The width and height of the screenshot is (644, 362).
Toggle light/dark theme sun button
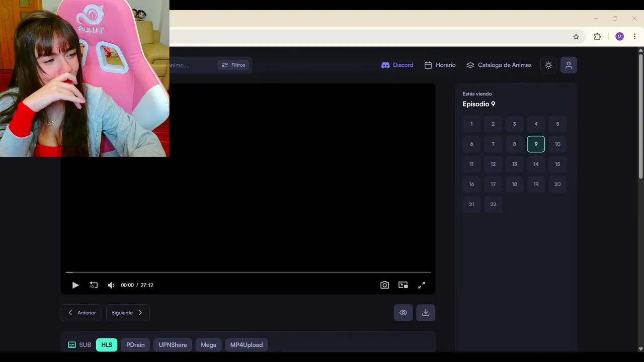coord(548,65)
